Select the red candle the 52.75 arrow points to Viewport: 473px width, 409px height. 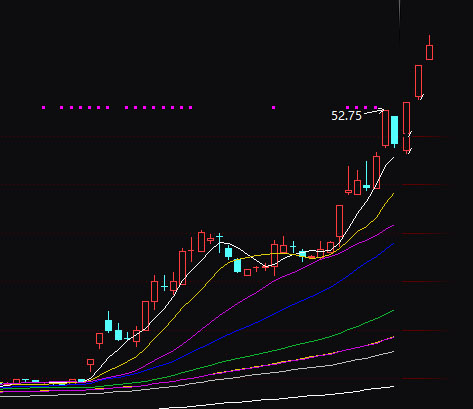[385, 128]
